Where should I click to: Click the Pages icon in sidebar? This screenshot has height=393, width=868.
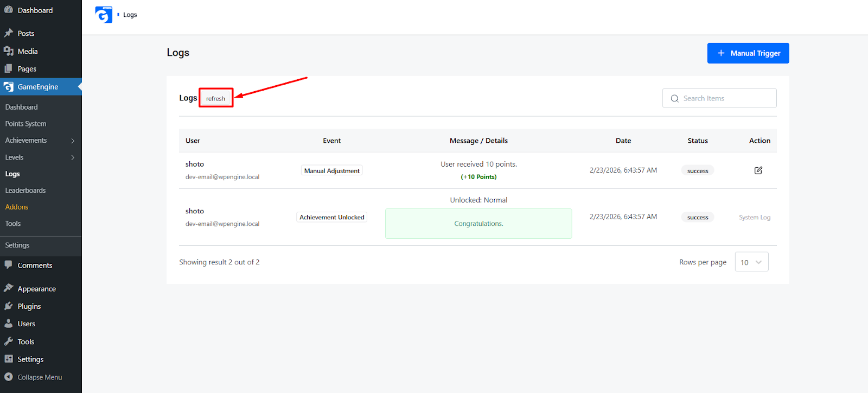(x=9, y=69)
